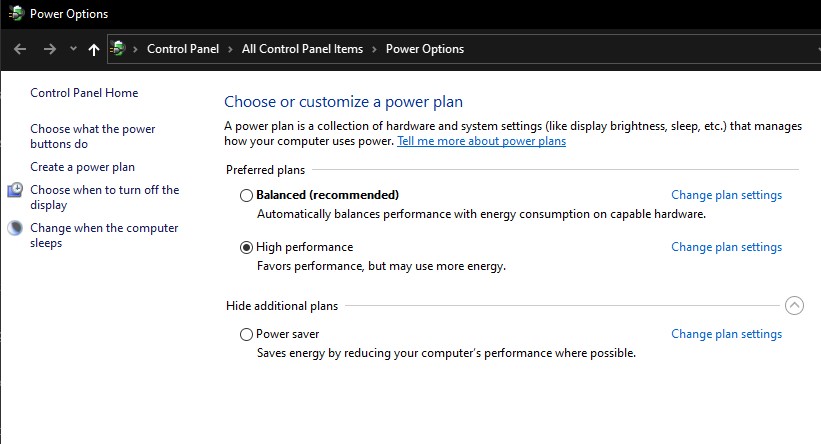Open Create a power plan link

point(82,167)
